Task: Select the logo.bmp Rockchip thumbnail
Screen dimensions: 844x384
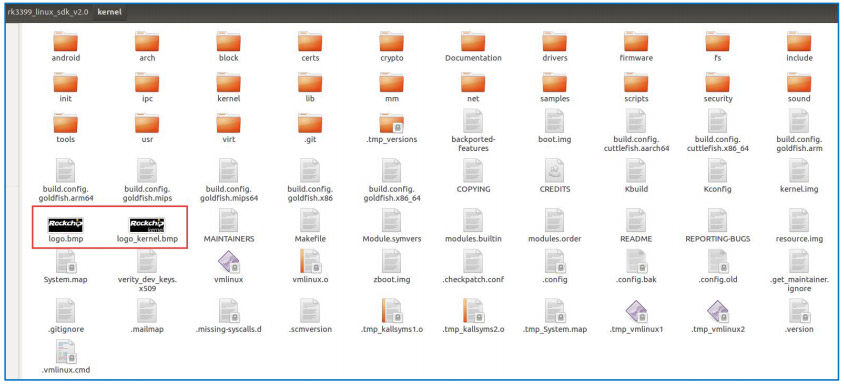Action: coord(66,225)
